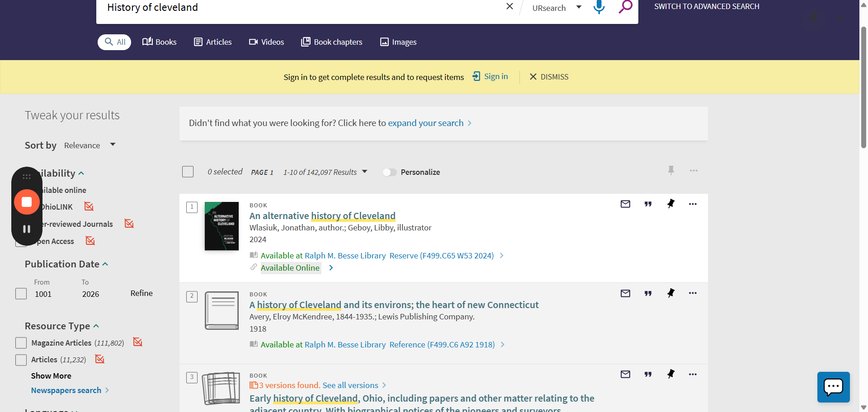The width and height of the screenshot is (868, 412).
Task: Dismiss the sign-in banner
Action: coord(549,77)
